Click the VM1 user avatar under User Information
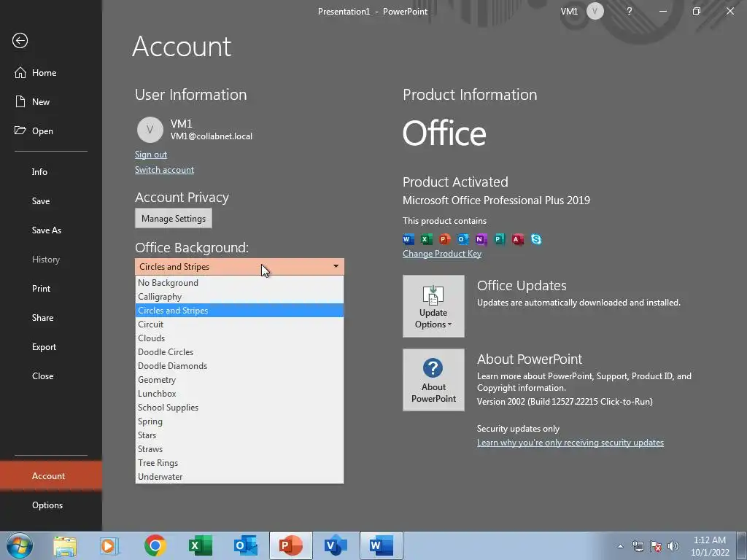Image resolution: width=747 pixels, height=560 pixels. point(150,130)
